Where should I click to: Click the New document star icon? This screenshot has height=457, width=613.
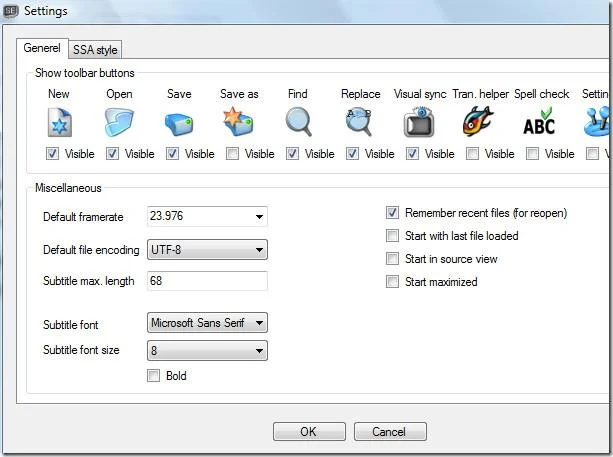[x=59, y=122]
